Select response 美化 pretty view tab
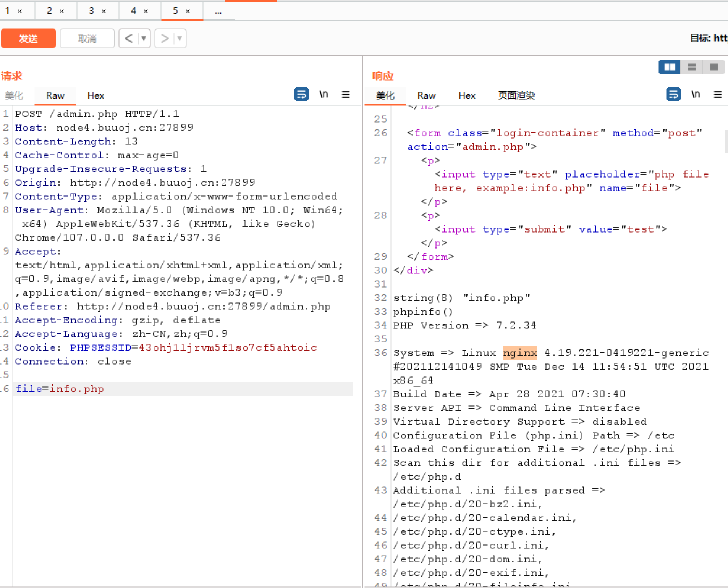Viewport: 728px width, 588px height. [385, 95]
